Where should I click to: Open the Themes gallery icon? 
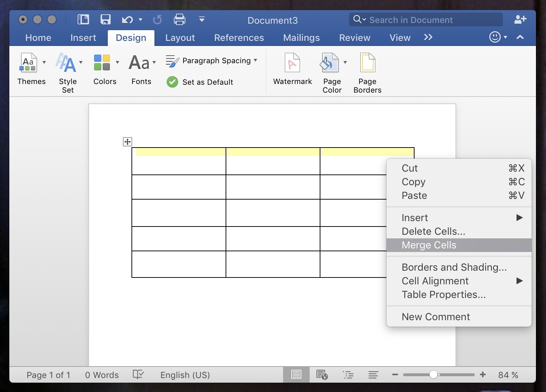[x=28, y=63]
